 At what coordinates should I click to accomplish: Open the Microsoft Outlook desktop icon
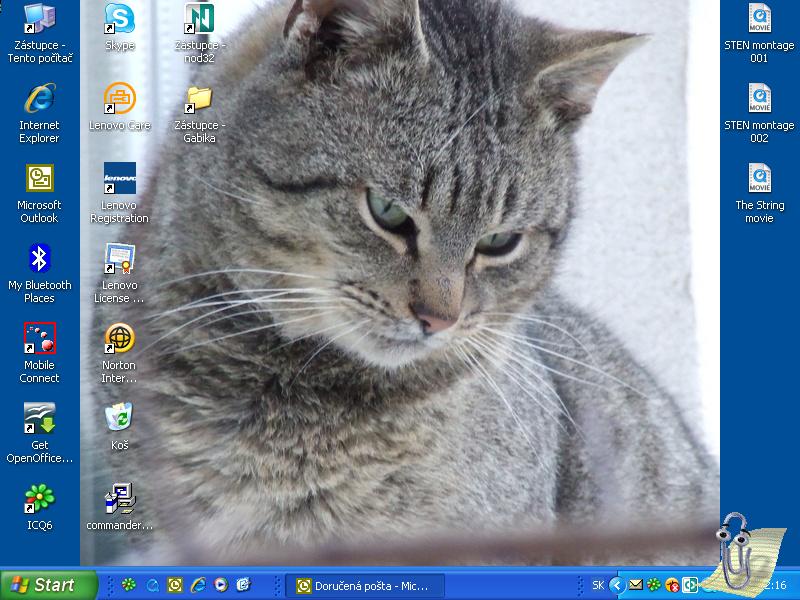pos(39,179)
